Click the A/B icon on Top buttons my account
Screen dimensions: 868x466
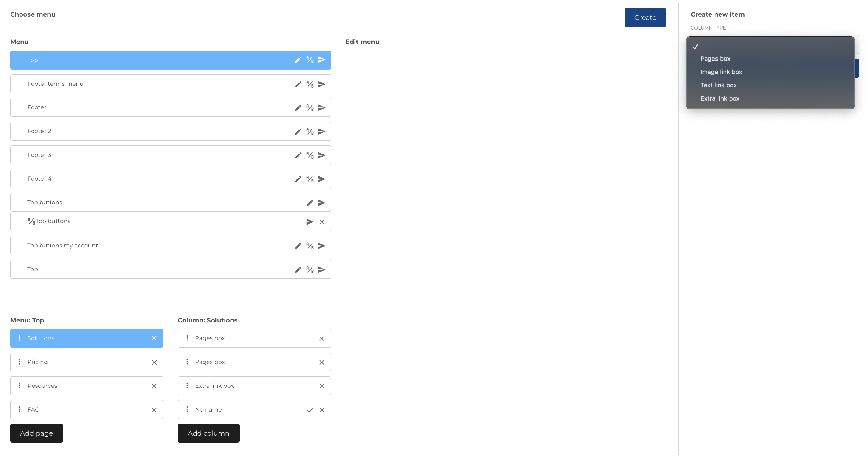click(x=310, y=246)
